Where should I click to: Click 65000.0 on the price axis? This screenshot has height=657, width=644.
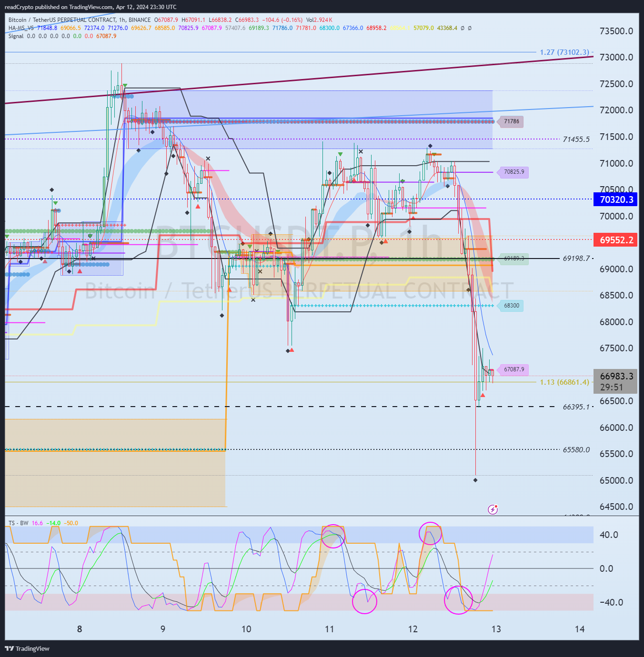[x=616, y=481]
